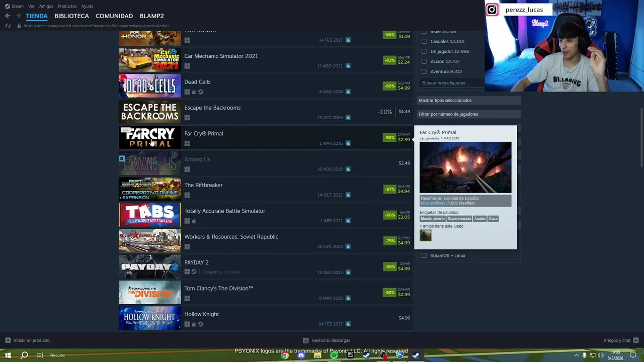
Task: Click the chat icon beside Amigos y chat
Action: [636, 340]
